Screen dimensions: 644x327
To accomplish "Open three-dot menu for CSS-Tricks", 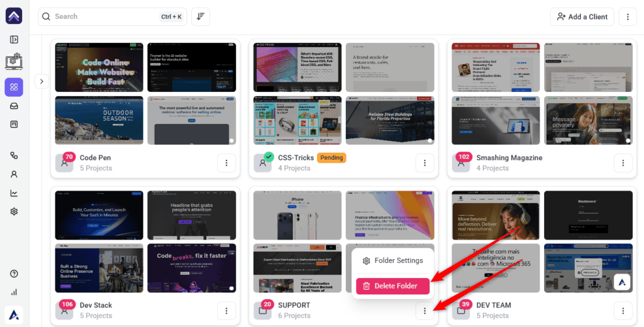I will tap(425, 163).
